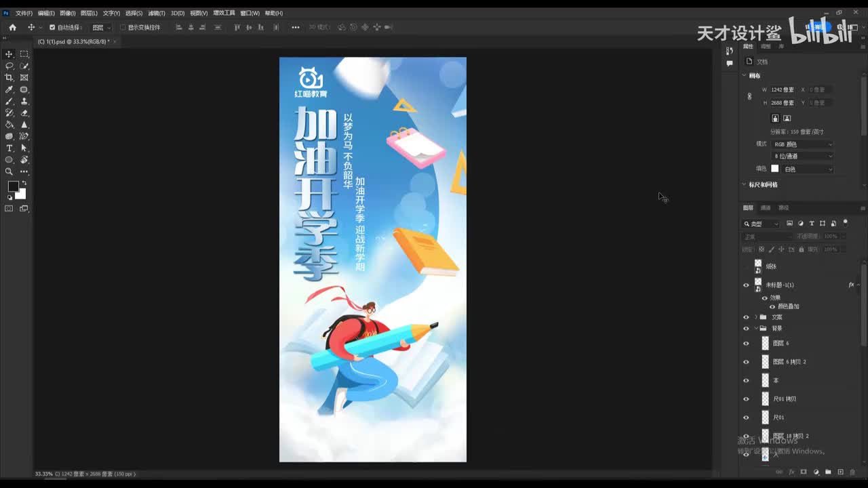This screenshot has width=868, height=488.
Task: Select the Eyedropper tool
Action: point(9,89)
